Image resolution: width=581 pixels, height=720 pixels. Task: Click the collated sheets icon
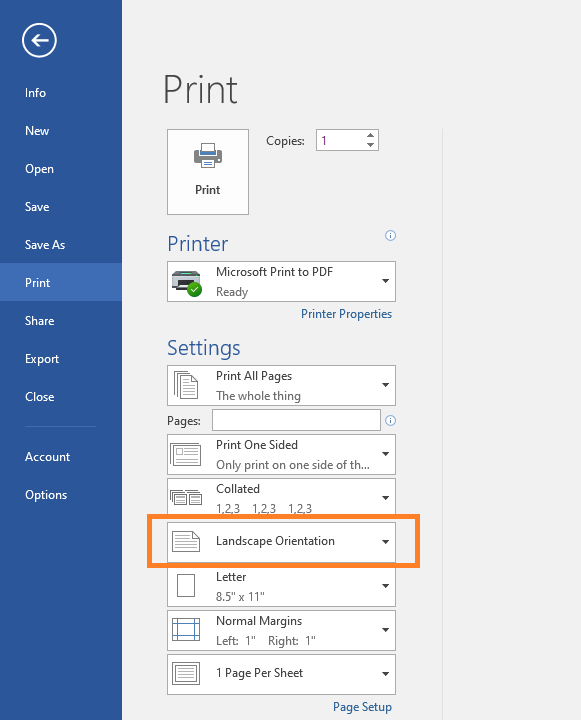click(186, 497)
